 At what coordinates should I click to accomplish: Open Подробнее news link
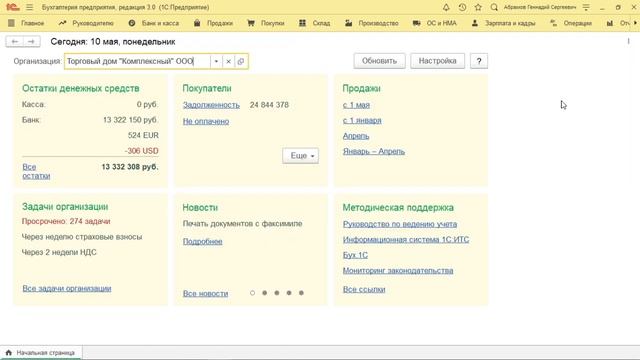pos(202,241)
